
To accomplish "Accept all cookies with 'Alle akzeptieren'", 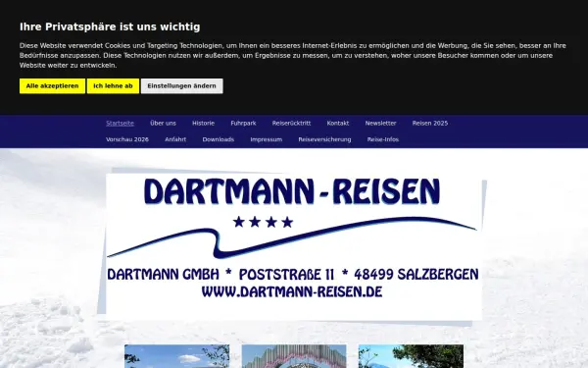I will (x=52, y=86).
